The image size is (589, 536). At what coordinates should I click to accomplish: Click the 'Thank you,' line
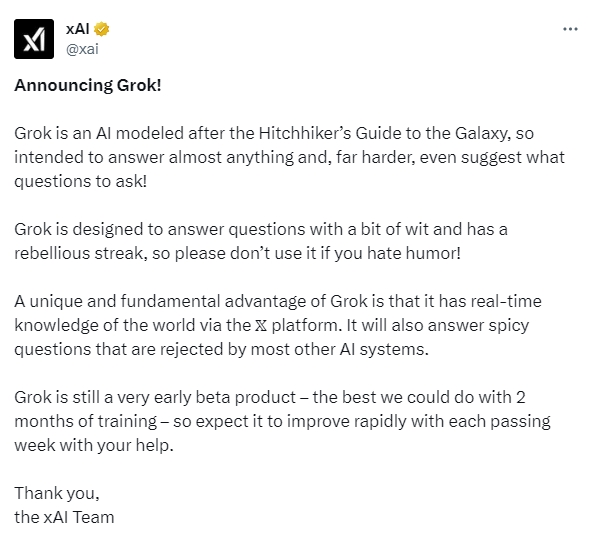pos(57,493)
